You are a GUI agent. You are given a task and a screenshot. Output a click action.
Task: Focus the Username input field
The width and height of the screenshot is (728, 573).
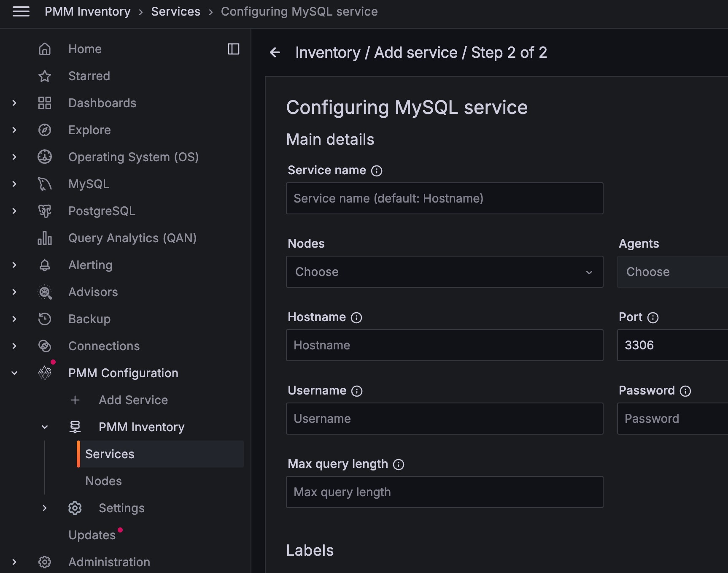445,419
